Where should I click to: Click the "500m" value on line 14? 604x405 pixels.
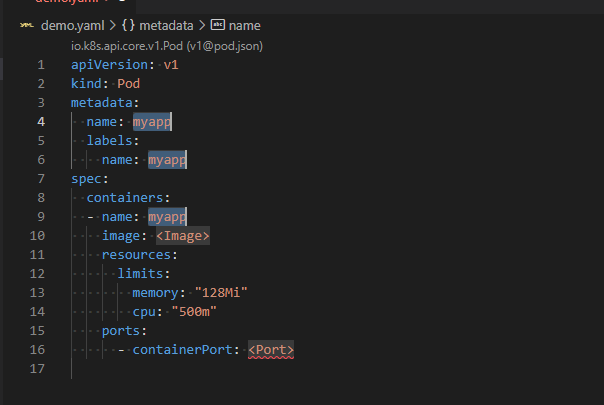pos(194,312)
